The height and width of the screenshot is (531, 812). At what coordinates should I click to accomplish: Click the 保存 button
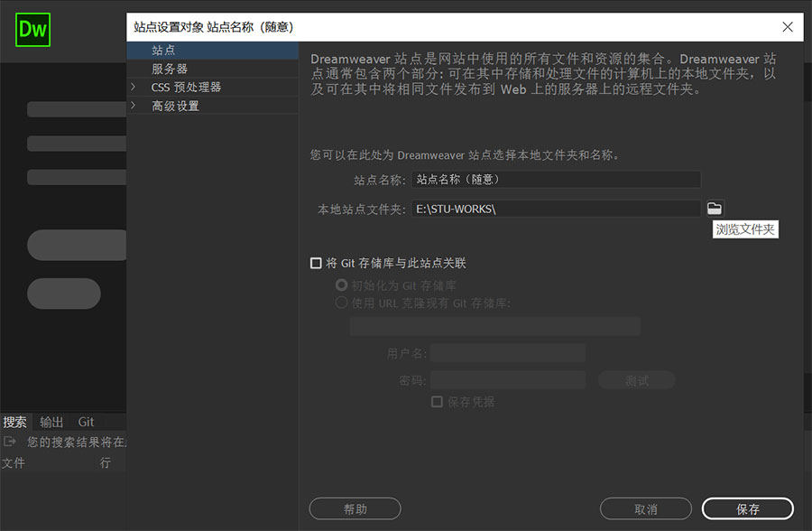coord(747,509)
